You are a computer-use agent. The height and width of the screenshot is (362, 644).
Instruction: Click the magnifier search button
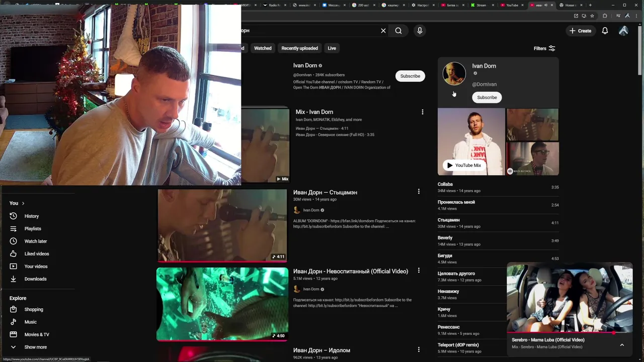click(x=398, y=31)
